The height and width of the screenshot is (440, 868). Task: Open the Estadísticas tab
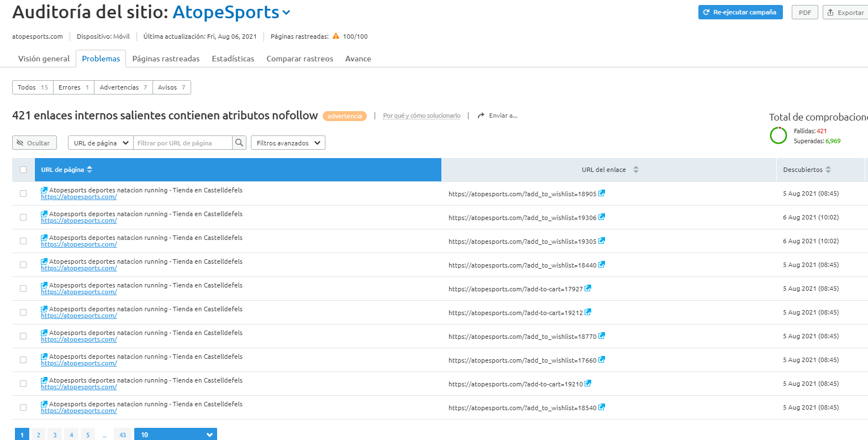click(233, 59)
